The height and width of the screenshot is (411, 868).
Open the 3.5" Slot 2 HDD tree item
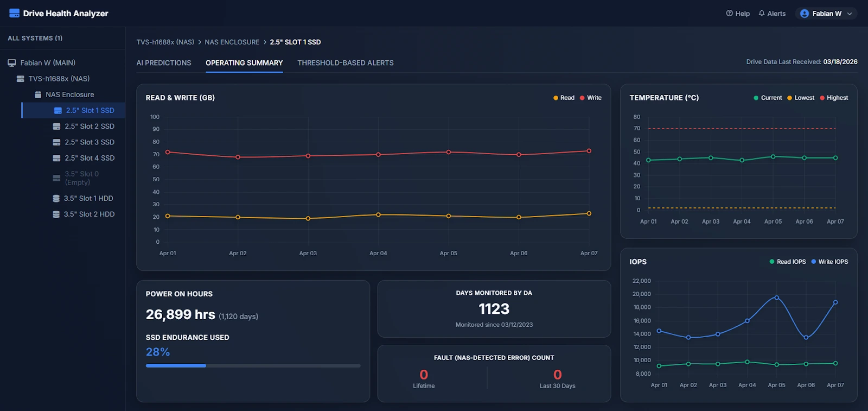click(89, 214)
